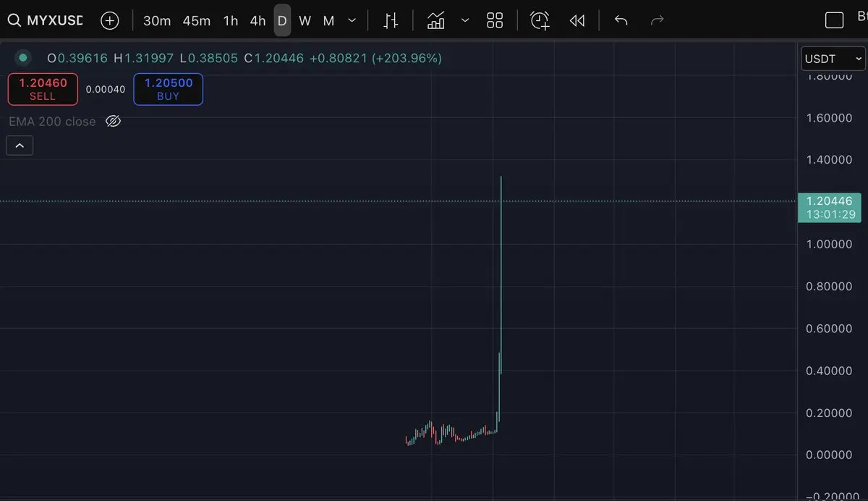Image resolution: width=868 pixels, height=501 pixels.
Task: Click the EMA 200 close label
Action: (52, 122)
